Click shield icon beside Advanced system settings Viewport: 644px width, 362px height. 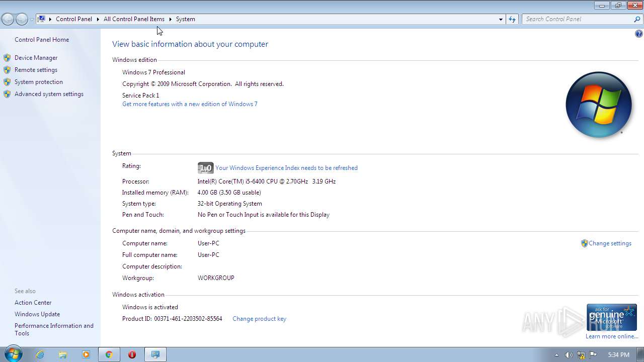(7, 94)
